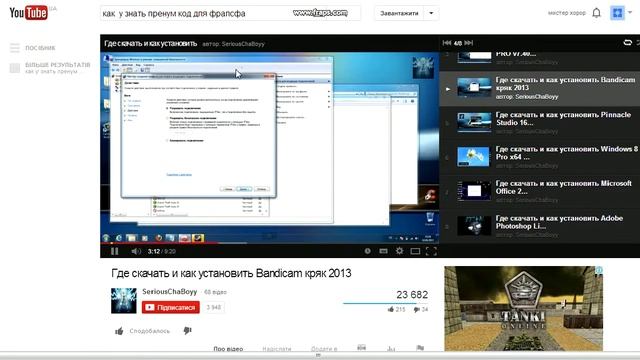Click the Windows 8 playlist thumbnail
The height and width of the screenshot is (360, 640).
click(473, 157)
